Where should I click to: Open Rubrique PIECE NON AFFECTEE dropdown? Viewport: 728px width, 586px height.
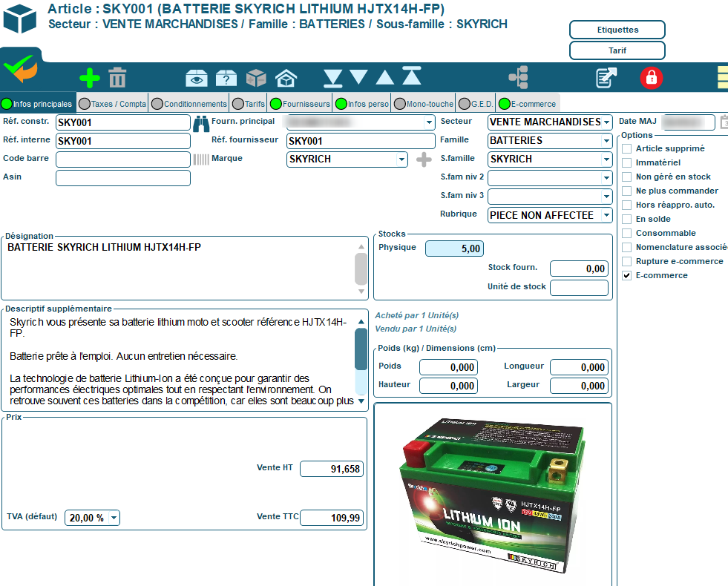606,215
